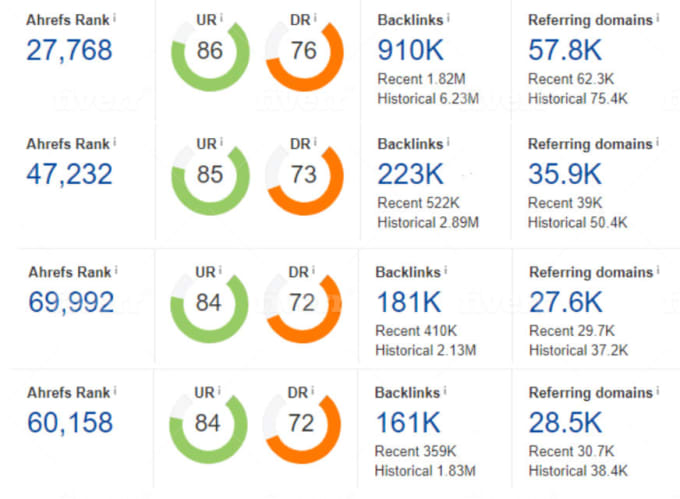Click the green UR 86 donut chart
This screenshot has width=680, height=499.
pyautogui.click(x=209, y=54)
